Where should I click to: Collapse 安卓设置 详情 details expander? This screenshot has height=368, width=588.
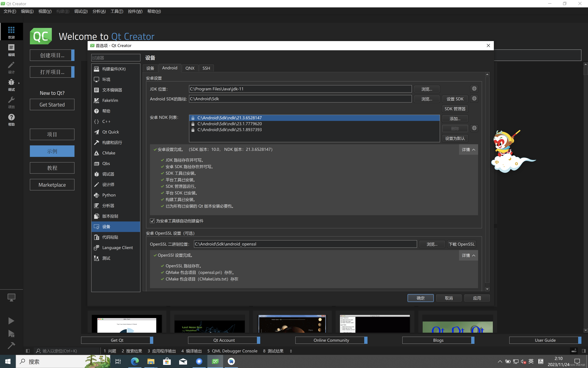(x=468, y=149)
